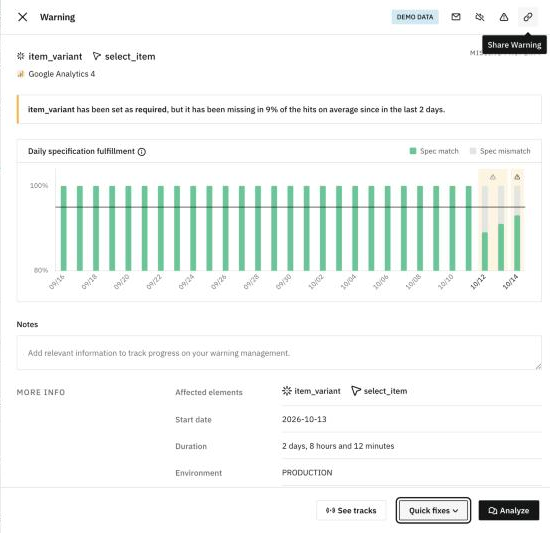
Task: Click the Analyze button
Action: 509,510
